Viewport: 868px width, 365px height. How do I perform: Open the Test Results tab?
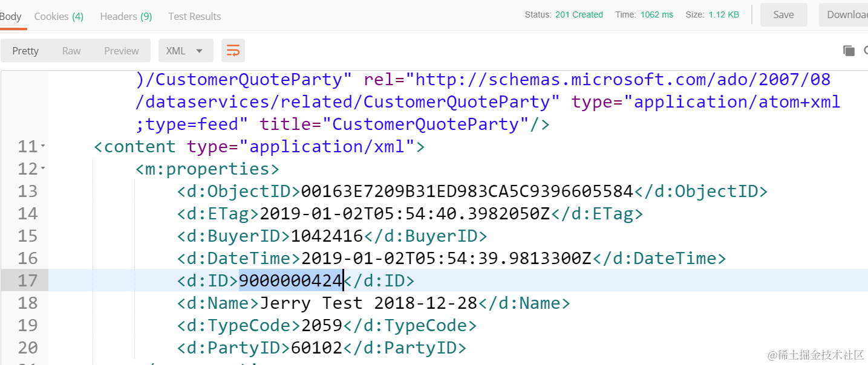pos(194,16)
